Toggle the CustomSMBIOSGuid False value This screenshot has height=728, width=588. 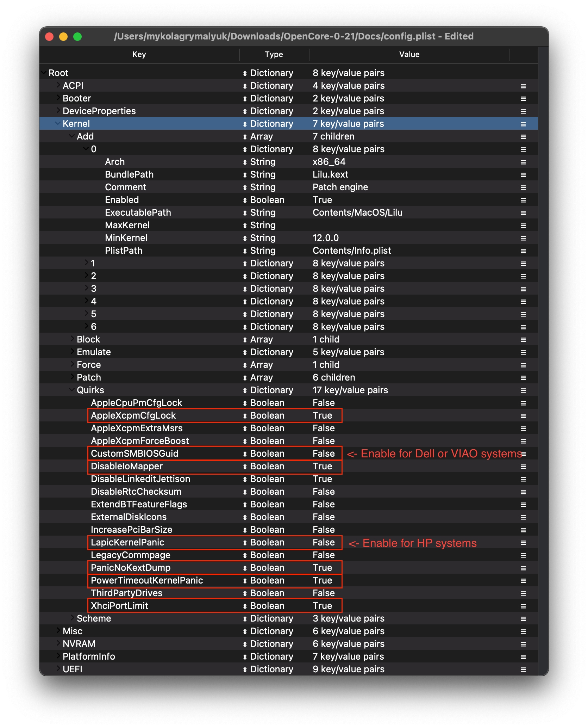324,454
